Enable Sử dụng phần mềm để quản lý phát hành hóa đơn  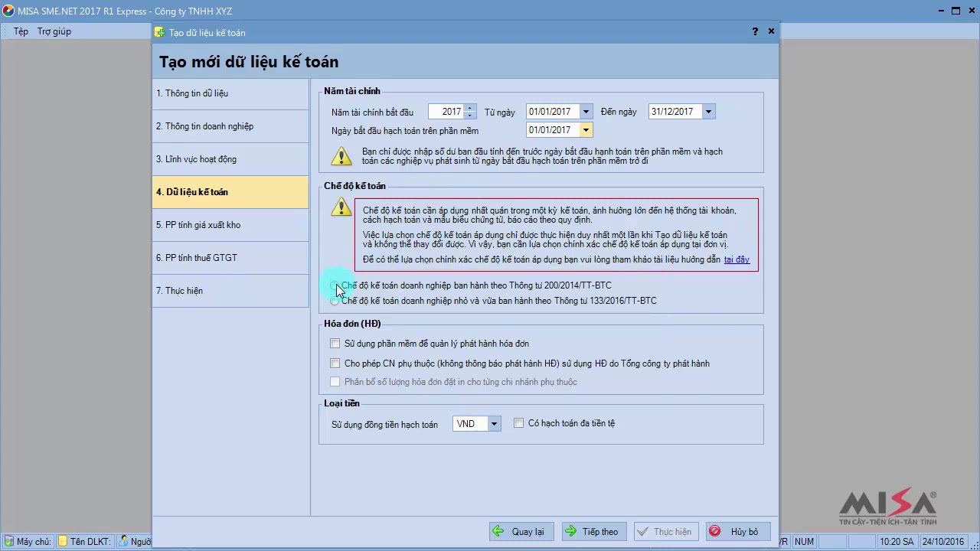coord(335,344)
